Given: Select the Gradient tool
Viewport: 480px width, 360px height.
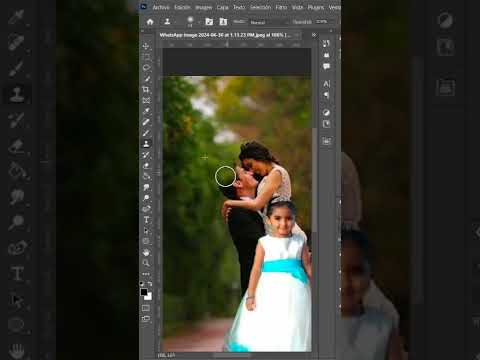Looking at the screenshot, I should [x=146, y=176].
